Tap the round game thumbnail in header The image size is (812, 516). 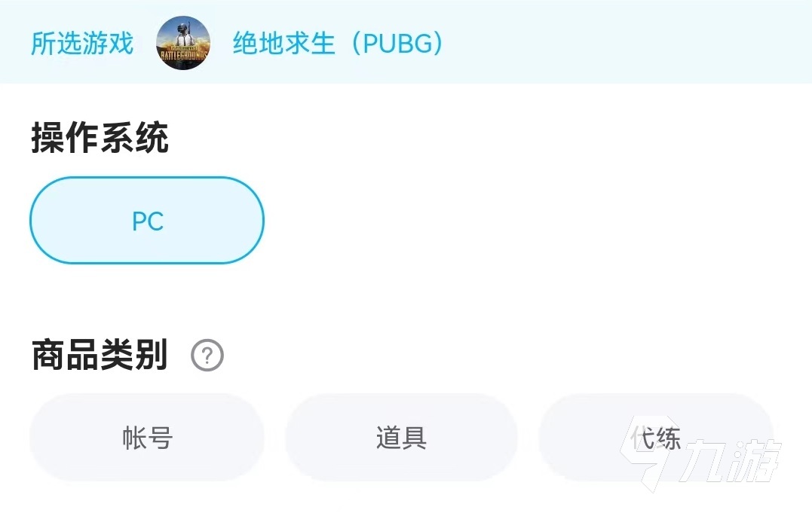click(183, 43)
